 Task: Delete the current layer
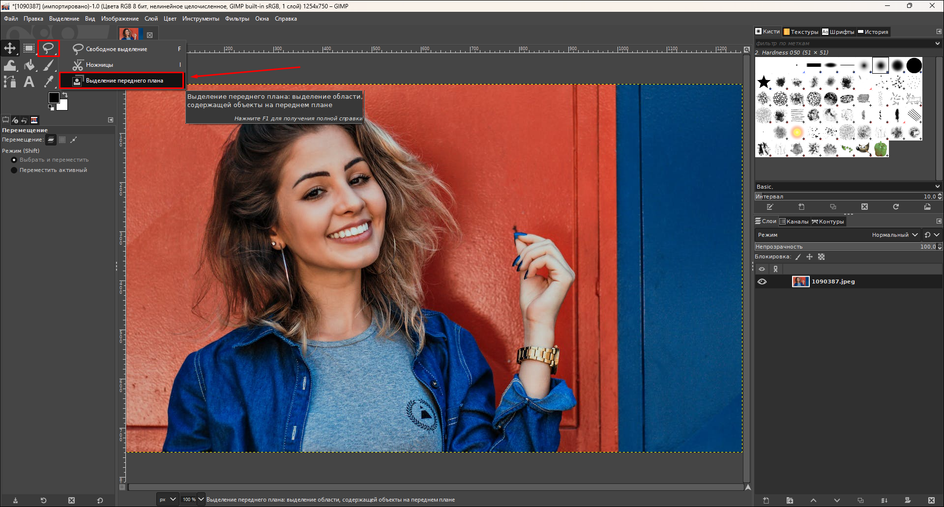pyautogui.click(x=931, y=500)
